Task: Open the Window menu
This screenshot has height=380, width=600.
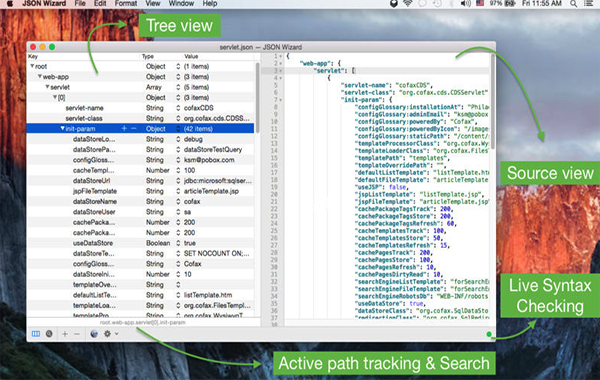Action: coord(181,3)
